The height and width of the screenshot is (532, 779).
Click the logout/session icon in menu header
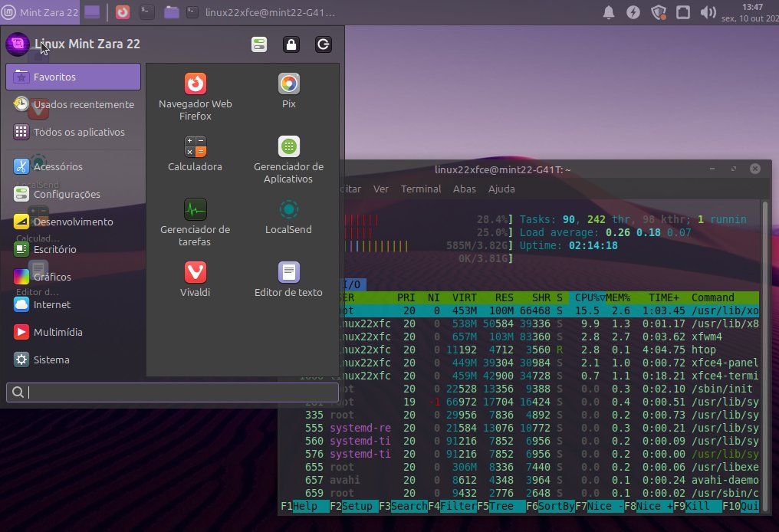(324, 44)
